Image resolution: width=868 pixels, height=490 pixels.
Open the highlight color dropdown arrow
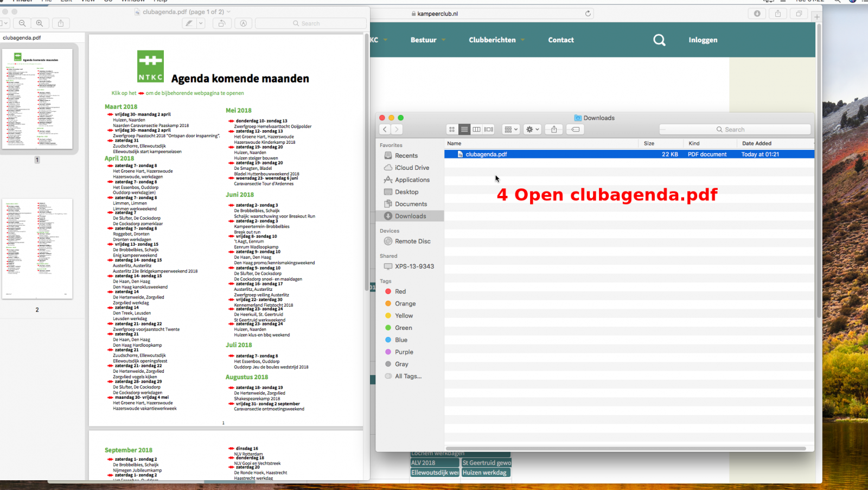(201, 23)
